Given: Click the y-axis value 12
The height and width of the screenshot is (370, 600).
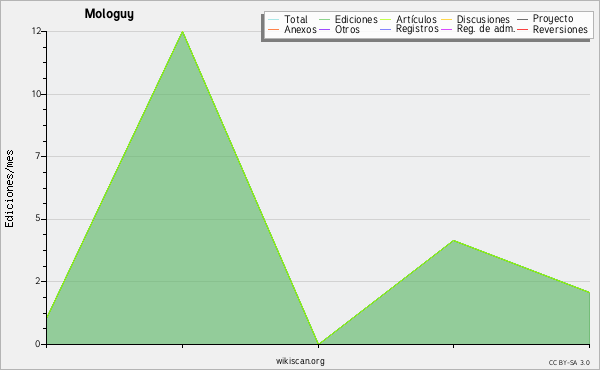Looking at the screenshot, I should (36, 31).
